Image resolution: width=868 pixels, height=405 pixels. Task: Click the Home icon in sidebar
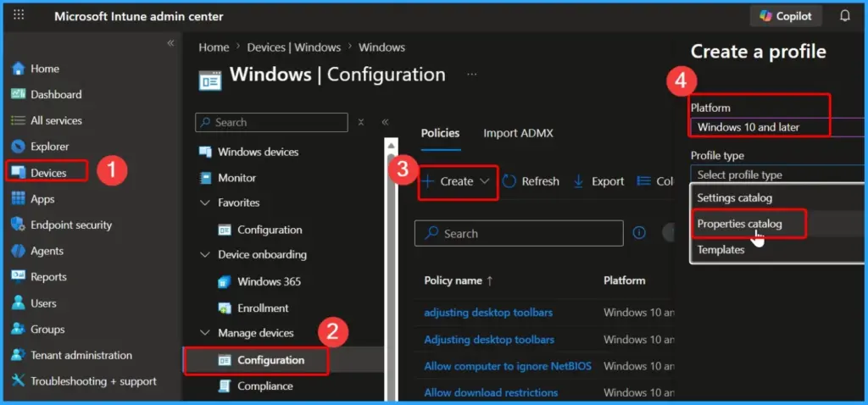point(19,69)
